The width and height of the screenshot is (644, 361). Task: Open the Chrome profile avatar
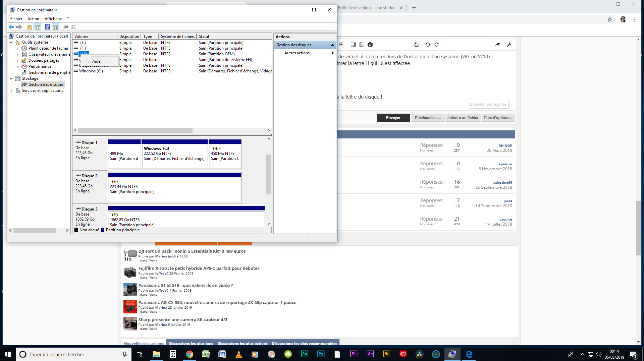pos(623,19)
